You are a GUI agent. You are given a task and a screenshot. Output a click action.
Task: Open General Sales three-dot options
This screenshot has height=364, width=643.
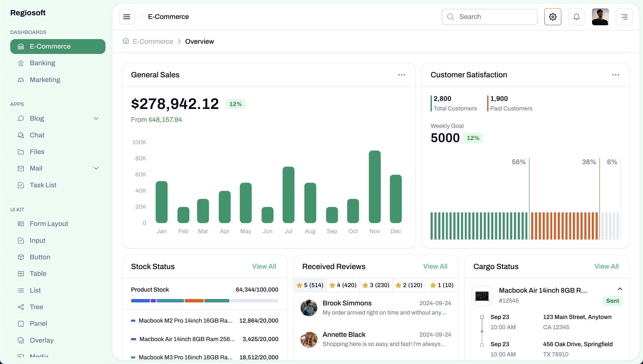coord(401,75)
